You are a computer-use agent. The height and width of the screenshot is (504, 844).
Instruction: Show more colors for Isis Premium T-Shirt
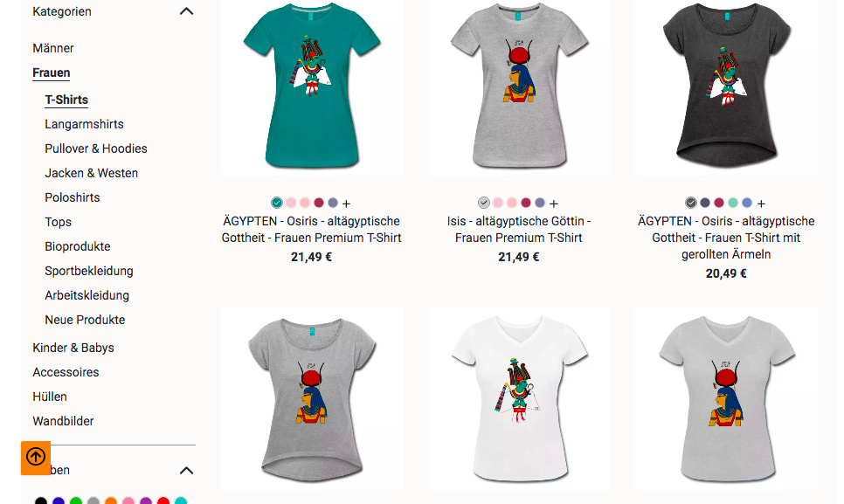(x=554, y=204)
